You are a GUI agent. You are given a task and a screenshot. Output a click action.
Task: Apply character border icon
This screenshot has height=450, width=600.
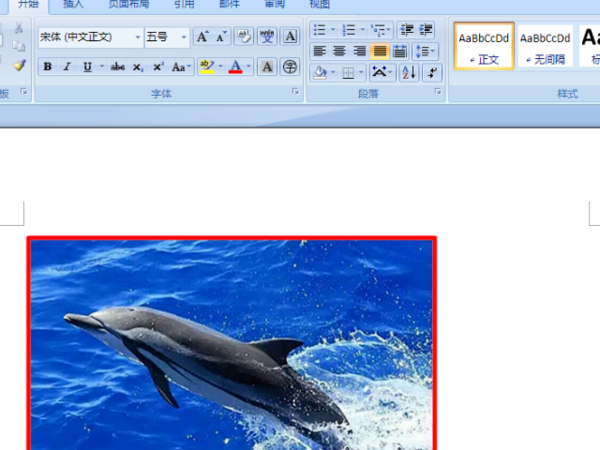pos(290,37)
